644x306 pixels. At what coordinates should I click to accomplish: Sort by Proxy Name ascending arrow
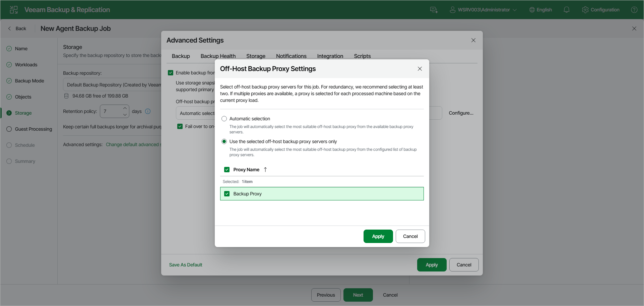265,170
